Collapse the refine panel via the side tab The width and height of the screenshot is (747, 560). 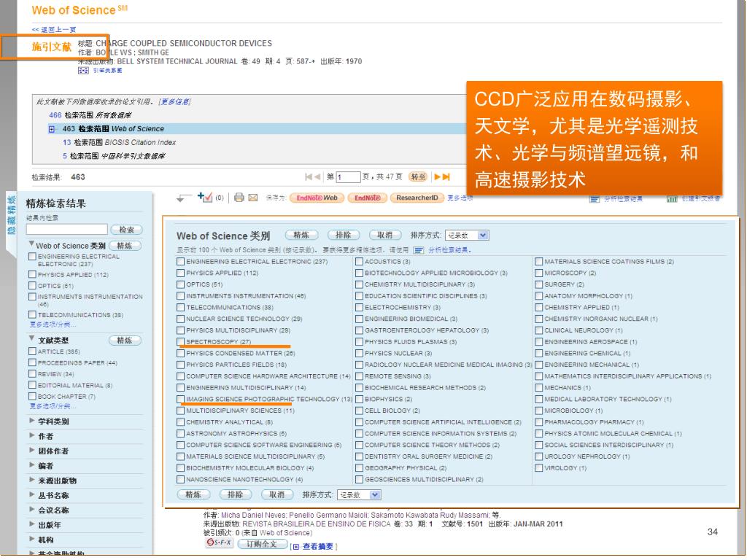pyautogui.click(x=12, y=214)
